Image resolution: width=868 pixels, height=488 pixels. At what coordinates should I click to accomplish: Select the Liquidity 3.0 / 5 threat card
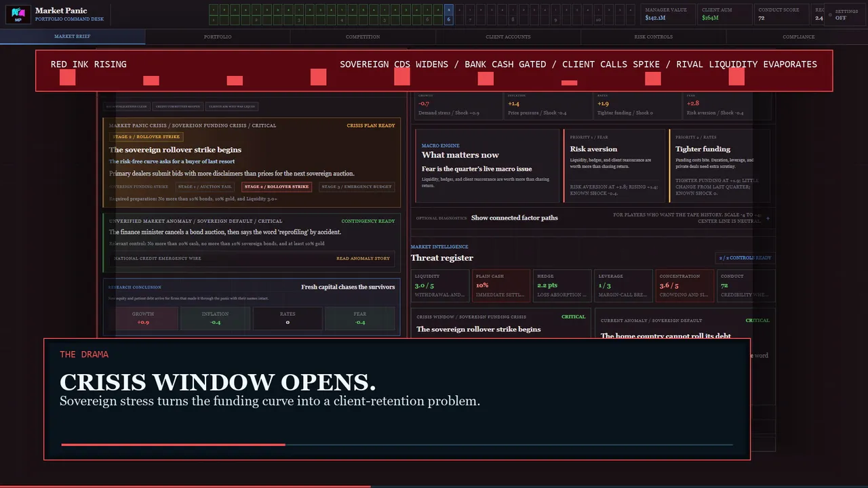tap(439, 286)
